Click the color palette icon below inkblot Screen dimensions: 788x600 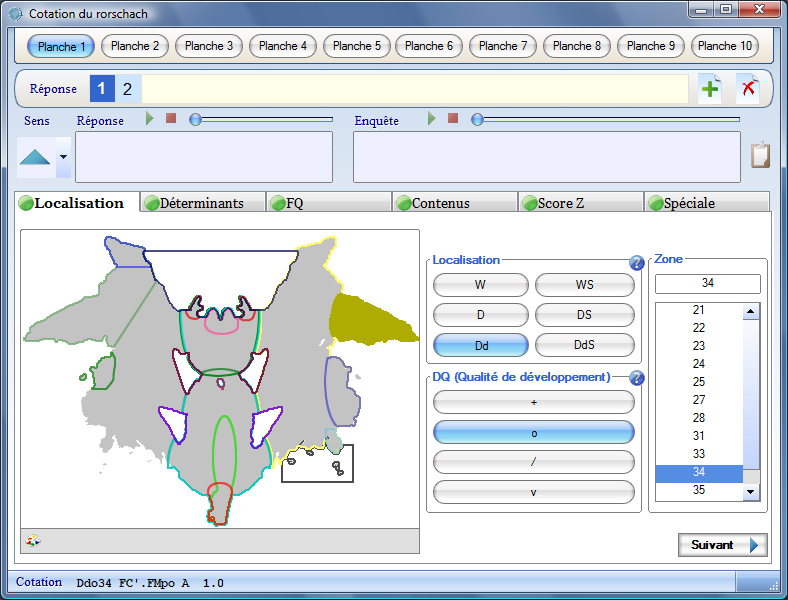(33, 540)
